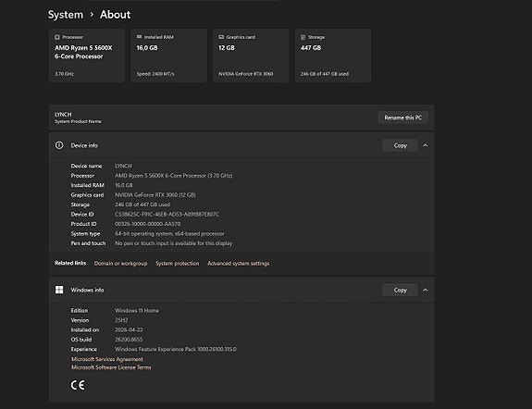Image resolution: width=532 pixels, height=409 pixels.
Task: Click the About breadcrumb title
Action: tap(115, 15)
